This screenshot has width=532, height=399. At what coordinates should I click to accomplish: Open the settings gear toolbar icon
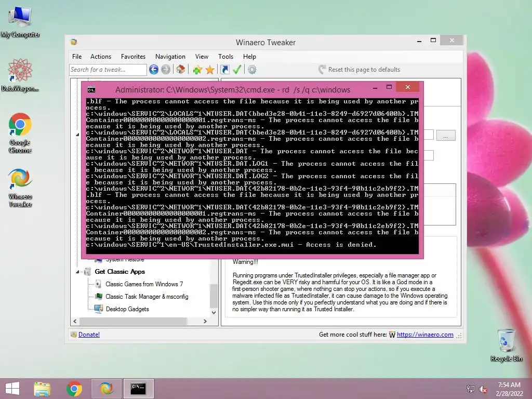point(252,70)
